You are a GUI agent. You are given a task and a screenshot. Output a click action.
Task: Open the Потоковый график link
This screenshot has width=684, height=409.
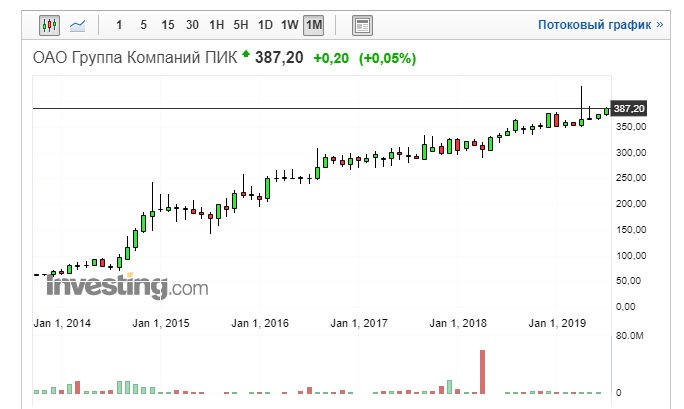click(600, 25)
